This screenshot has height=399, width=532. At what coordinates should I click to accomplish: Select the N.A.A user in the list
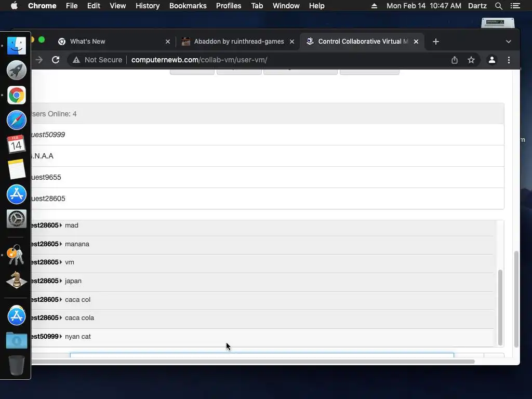coord(268,156)
